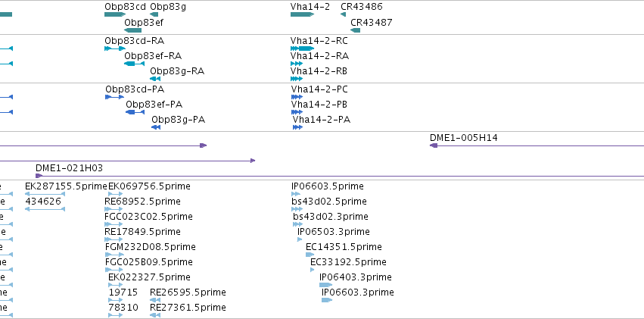
Task: Select the CR43487 gene feature
Action: tap(355, 30)
